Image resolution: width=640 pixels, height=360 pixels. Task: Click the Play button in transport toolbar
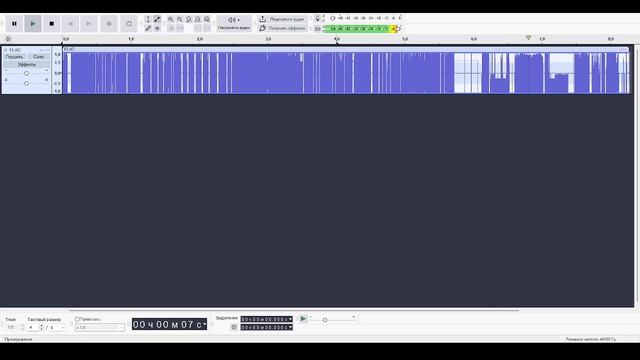click(x=33, y=24)
